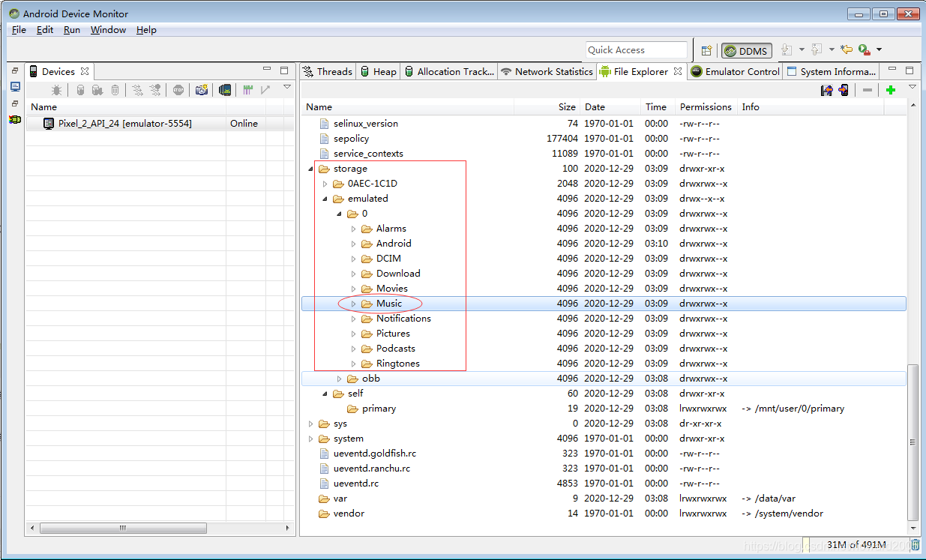
Task: Click the Cause GC trash can icon
Action: [115, 90]
